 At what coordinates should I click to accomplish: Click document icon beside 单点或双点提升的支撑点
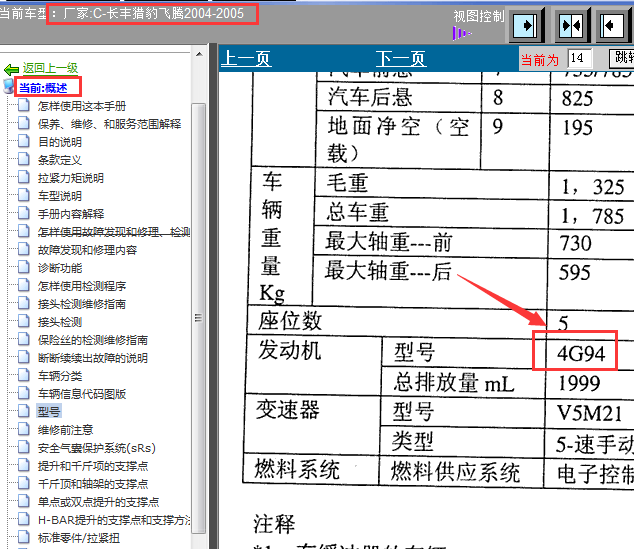click(x=24, y=500)
